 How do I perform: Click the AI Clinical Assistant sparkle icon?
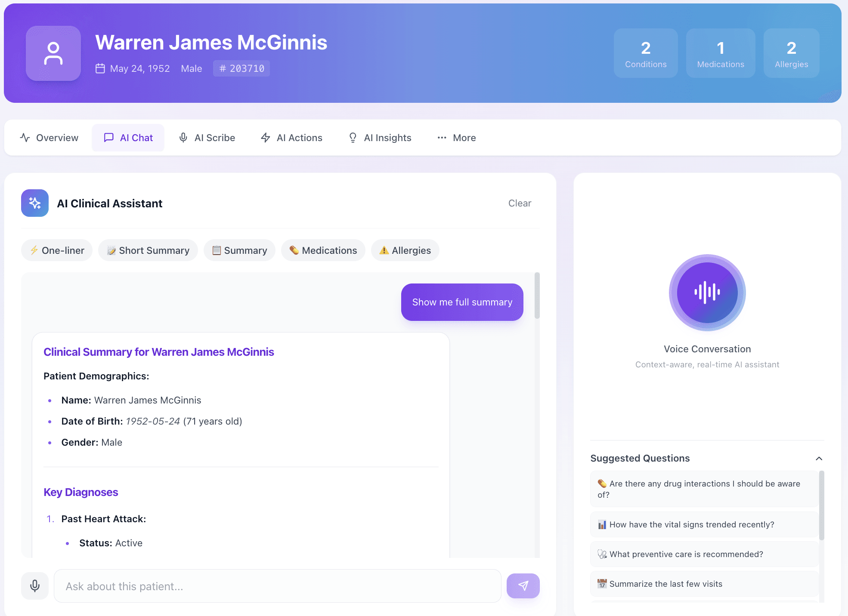35,203
